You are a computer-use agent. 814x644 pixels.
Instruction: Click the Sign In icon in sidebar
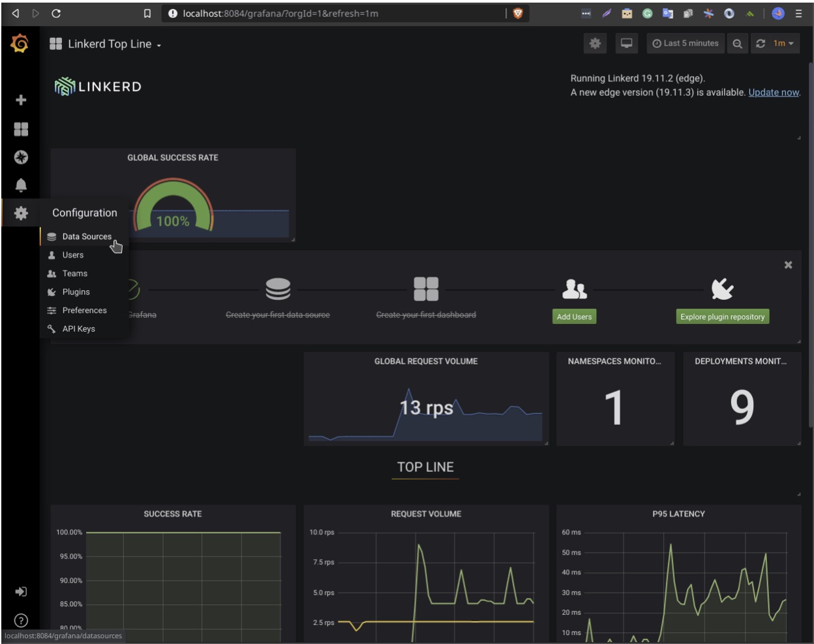tap(21, 592)
